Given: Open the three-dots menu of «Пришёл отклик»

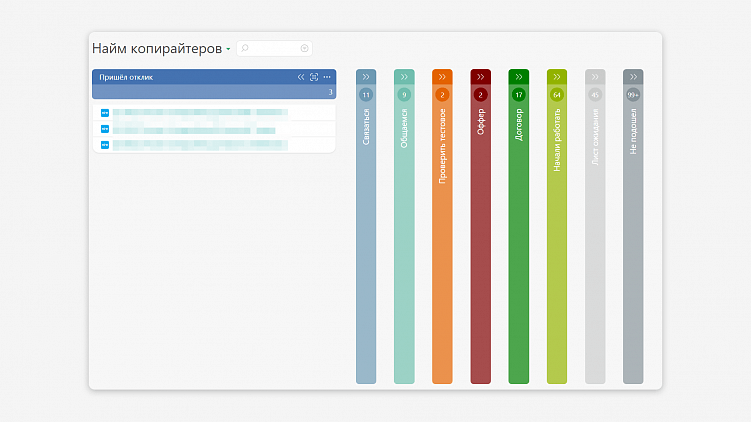Looking at the screenshot, I should click(327, 77).
